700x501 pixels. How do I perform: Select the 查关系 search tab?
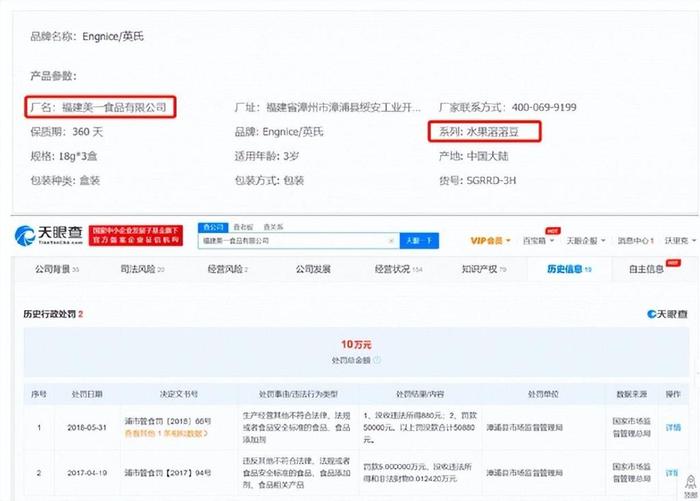[273, 227]
